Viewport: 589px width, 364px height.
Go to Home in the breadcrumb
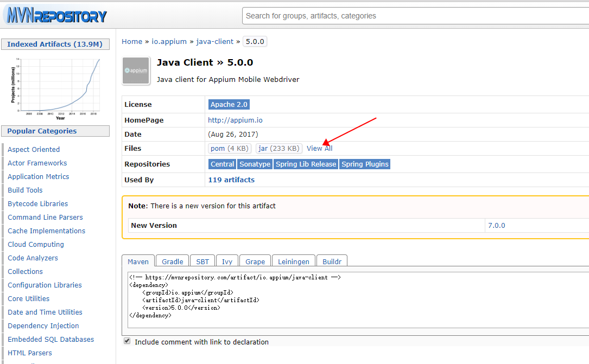(x=132, y=41)
